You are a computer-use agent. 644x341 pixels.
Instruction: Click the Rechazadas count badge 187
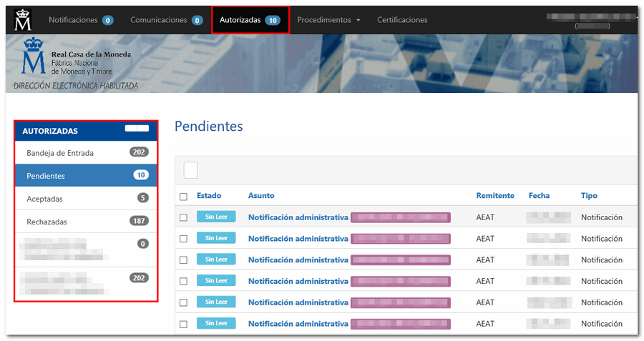point(139,221)
